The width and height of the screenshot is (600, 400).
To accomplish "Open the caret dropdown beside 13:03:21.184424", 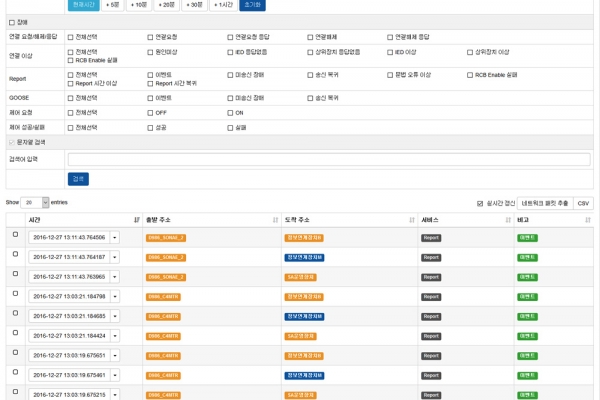I will click(114, 336).
